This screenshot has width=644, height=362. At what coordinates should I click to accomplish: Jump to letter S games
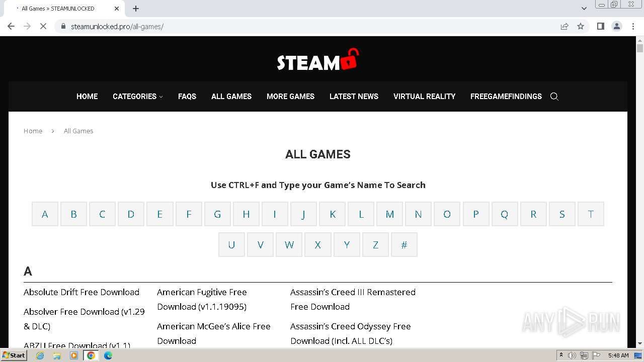(562, 214)
